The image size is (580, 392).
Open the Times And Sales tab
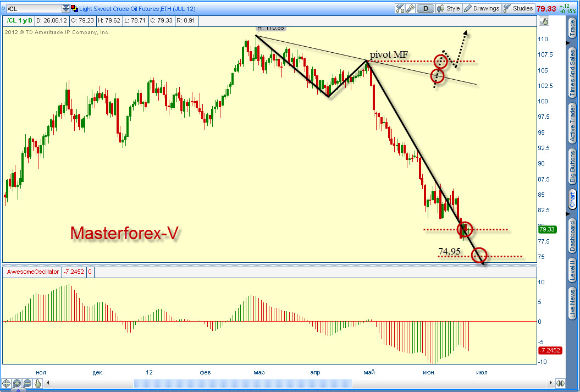(572, 73)
